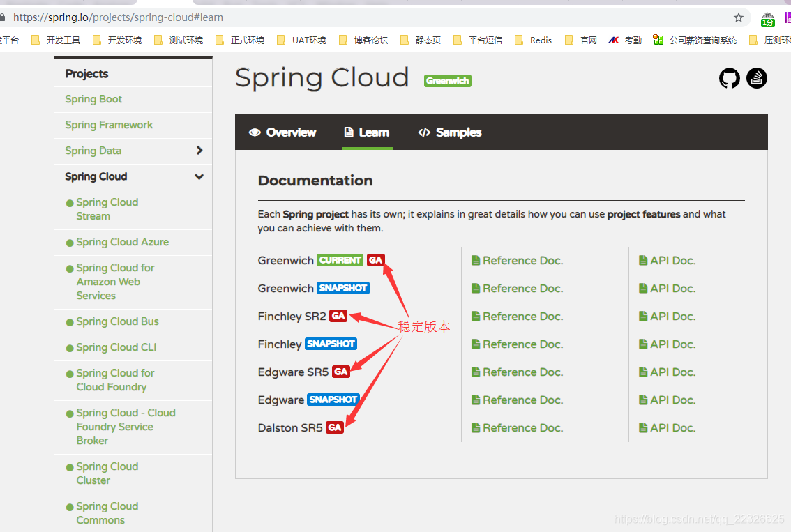Click the green extension icon in browser toolbar
Image resolution: width=791 pixels, height=532 pixels.
[x=768, y=19]
